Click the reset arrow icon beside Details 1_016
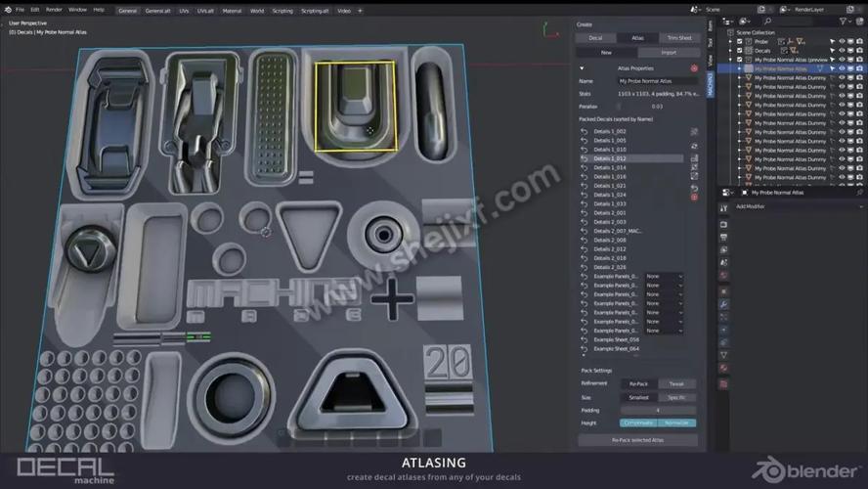Image resolution: width=868 pixels, height=489 pixels. pyautogui.click(x=584, y=177)
